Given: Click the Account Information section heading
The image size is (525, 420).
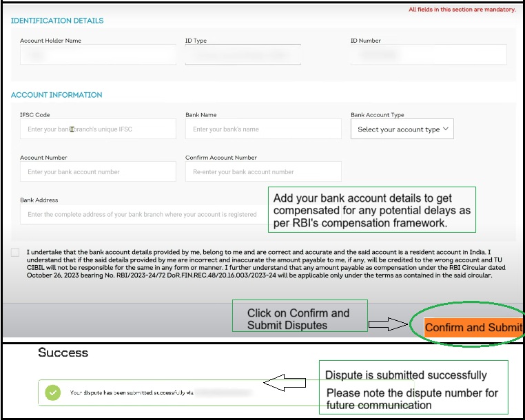Looking at the screenshot, I should coord(56,95).
